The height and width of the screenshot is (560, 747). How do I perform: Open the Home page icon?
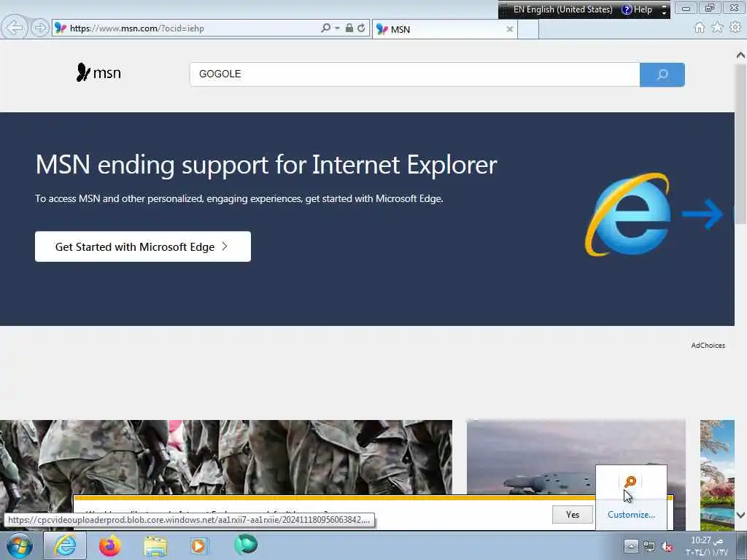700,28
